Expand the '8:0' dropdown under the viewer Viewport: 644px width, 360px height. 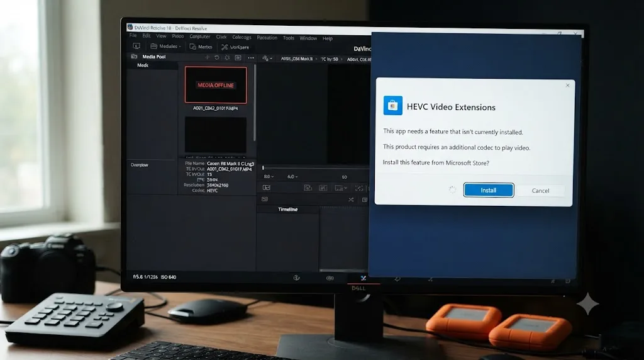click(269, 176)
